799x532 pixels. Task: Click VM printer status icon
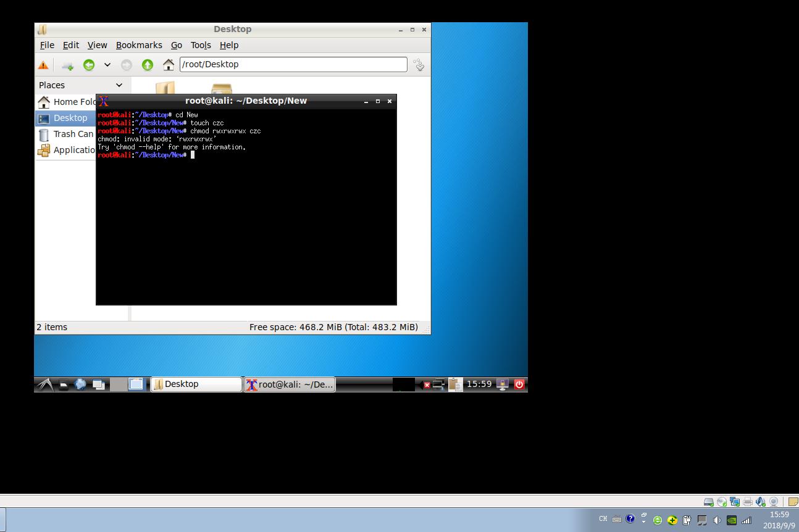click(748, 502)
